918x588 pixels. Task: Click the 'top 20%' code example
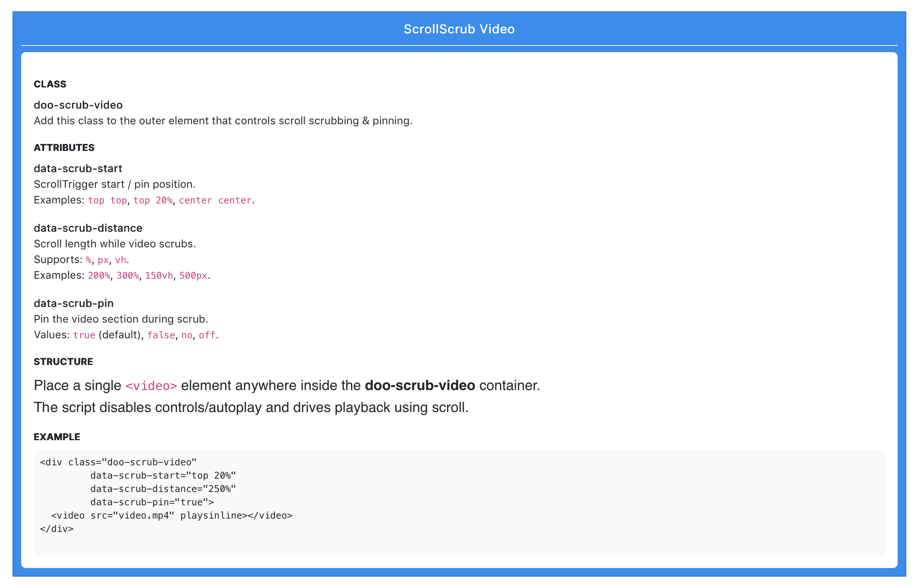tap(153, 200)
